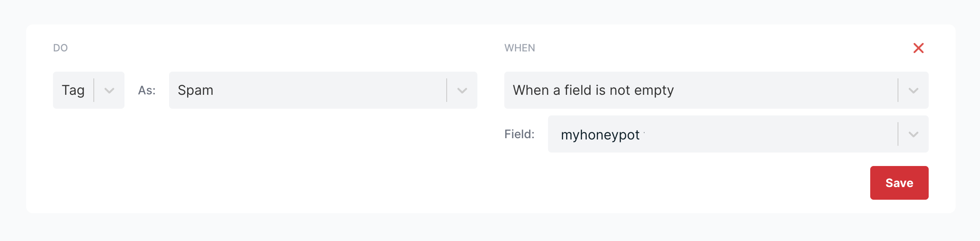Viewport: 980px width, 241px height.
Task: Click the "As:" label
Action: pyautogui.click(x=147, y=91)
